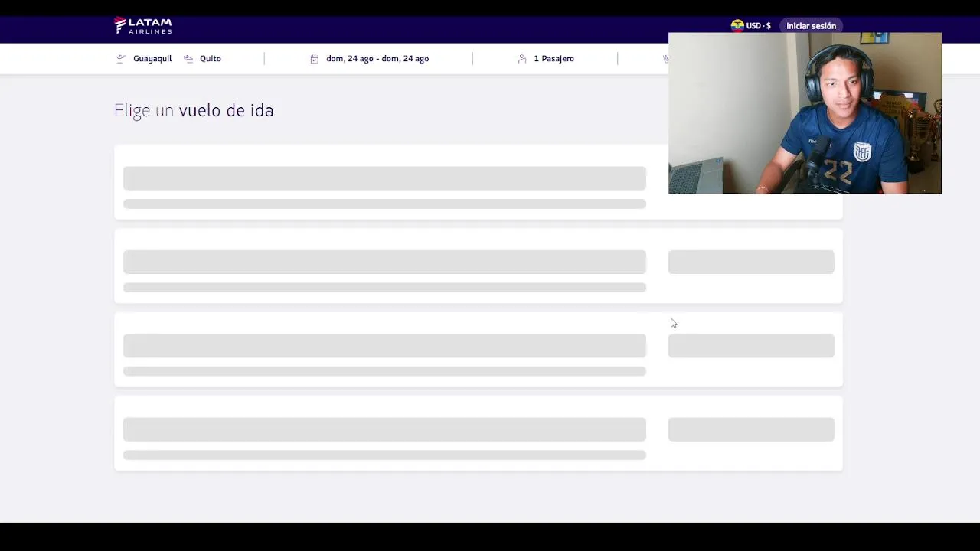Click the Elige un vuelo de ida heading
980x551 pixels.
[x=194, y=110]
